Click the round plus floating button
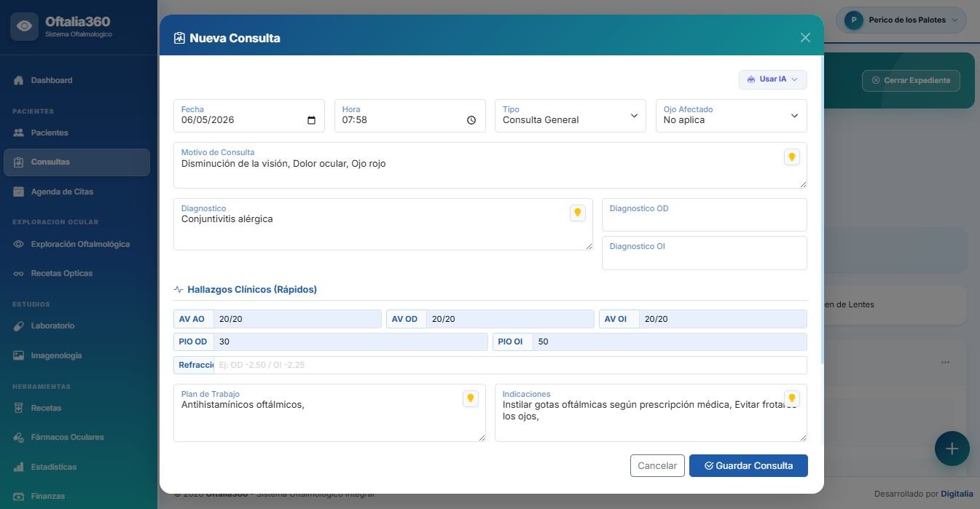This screenshot has width=980, height=509. tap(952, 449)
